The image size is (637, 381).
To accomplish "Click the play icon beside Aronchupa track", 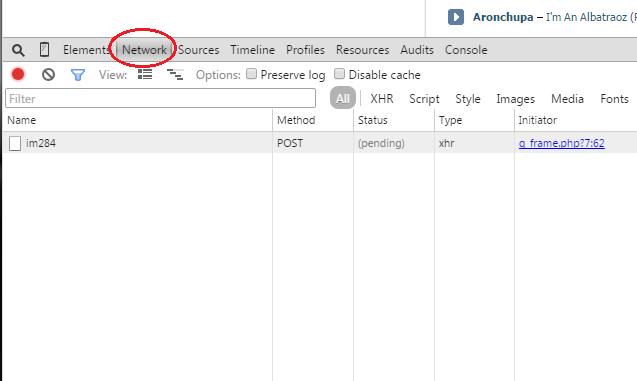I will click(455, 17).
